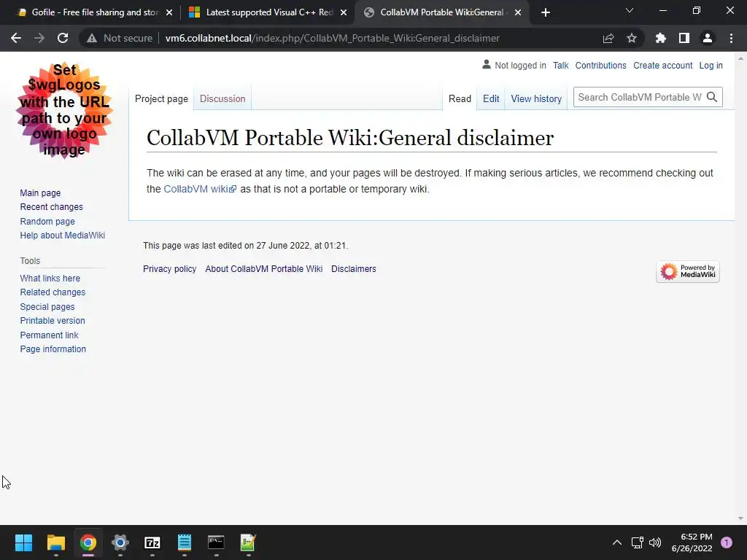Screen dimensions: 747x560
Task: Open the Disclaimers footer link
Action: point(354,268)
